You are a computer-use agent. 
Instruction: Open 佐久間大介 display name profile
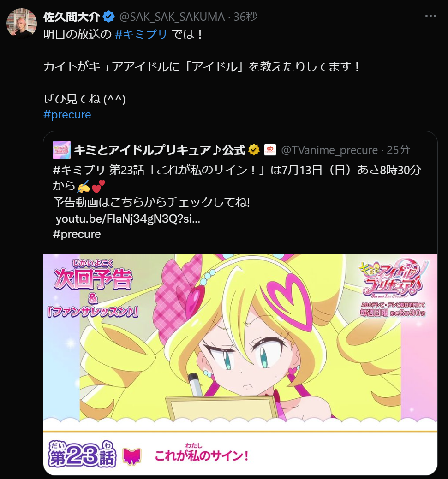coord(72,17)
